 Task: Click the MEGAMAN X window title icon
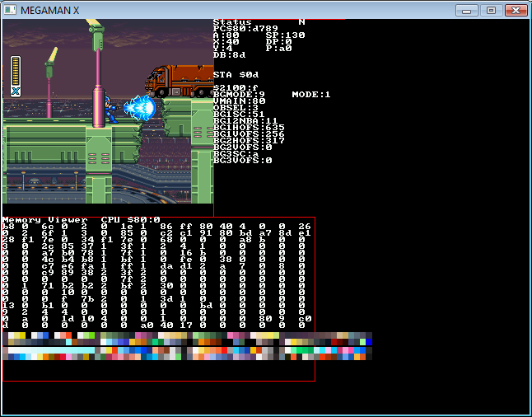11,10
